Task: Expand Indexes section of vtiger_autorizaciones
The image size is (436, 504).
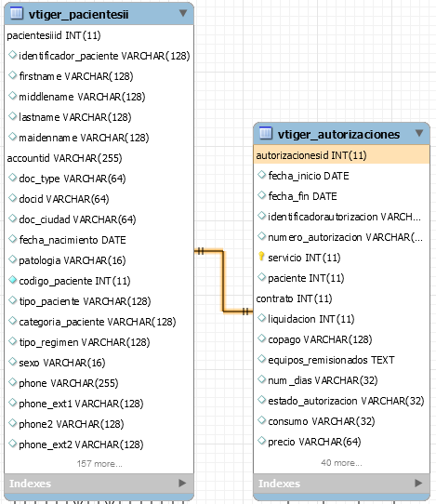Action: point(418,483)
